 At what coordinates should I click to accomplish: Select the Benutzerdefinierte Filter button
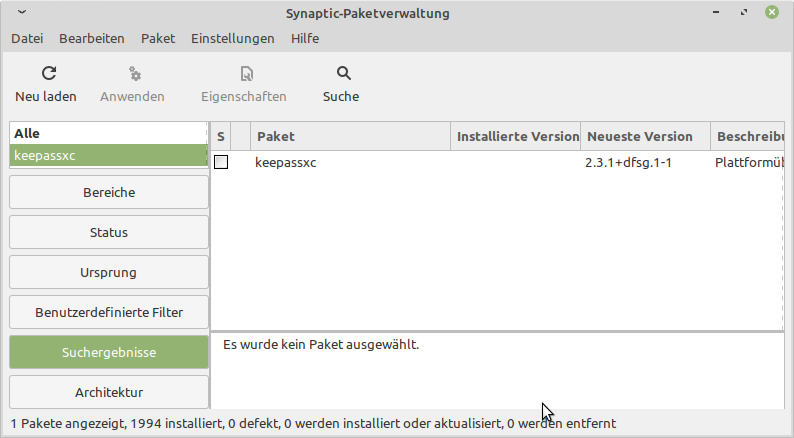[109, 312]
